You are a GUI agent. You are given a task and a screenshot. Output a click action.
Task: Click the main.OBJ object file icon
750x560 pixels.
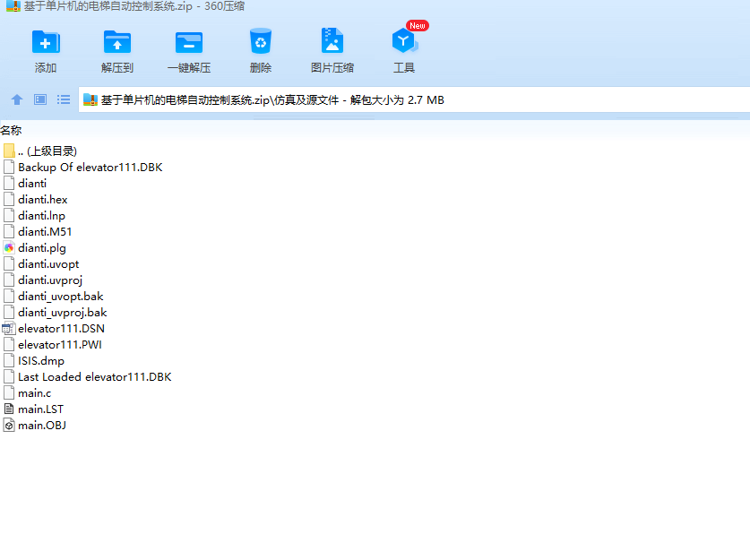click(x=9, y=425)
